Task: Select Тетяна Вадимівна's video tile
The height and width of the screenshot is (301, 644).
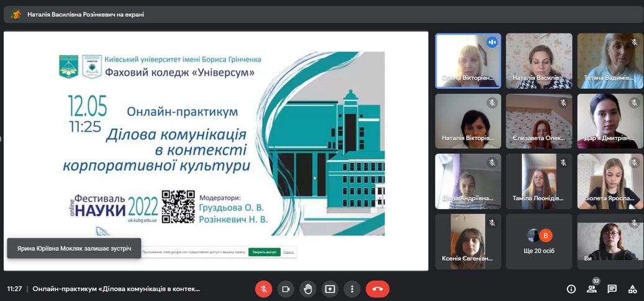Action: (x=610, y=61)
